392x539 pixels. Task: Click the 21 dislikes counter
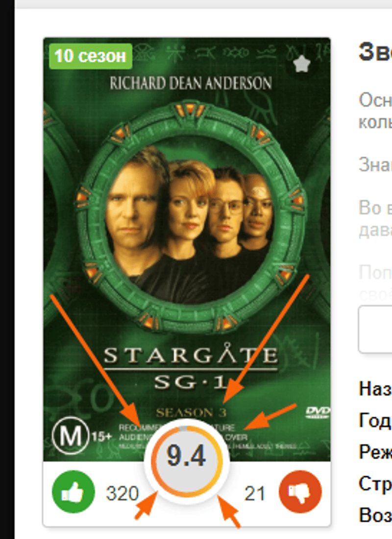point(255,493)
